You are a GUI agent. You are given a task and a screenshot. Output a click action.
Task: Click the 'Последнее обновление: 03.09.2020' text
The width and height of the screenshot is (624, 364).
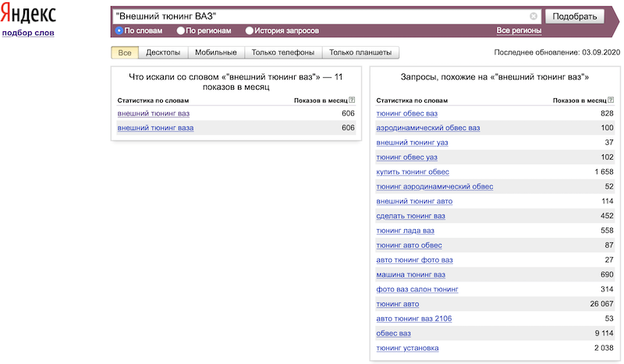click(557, 52)
